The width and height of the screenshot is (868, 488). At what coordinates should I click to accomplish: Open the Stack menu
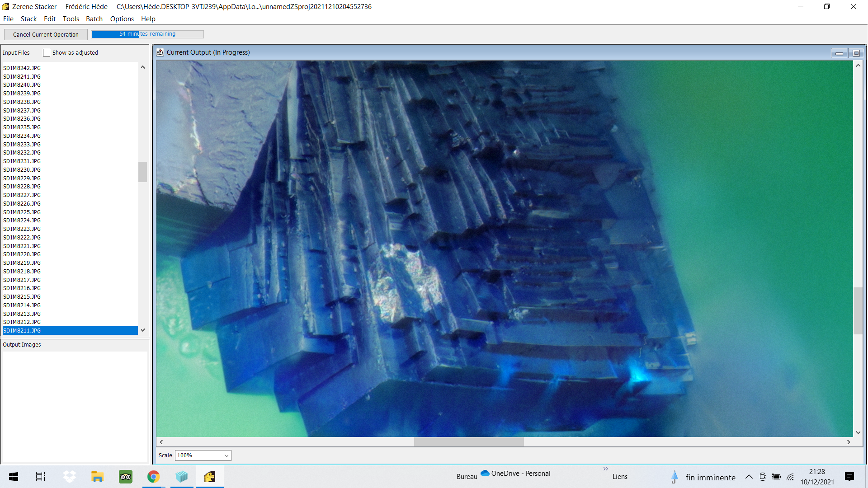click(x=28, y=19)
